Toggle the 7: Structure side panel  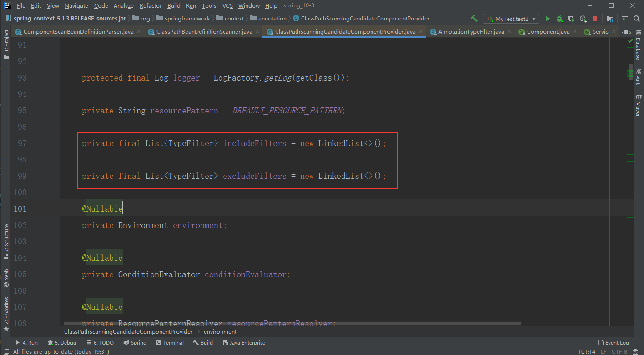6,241
